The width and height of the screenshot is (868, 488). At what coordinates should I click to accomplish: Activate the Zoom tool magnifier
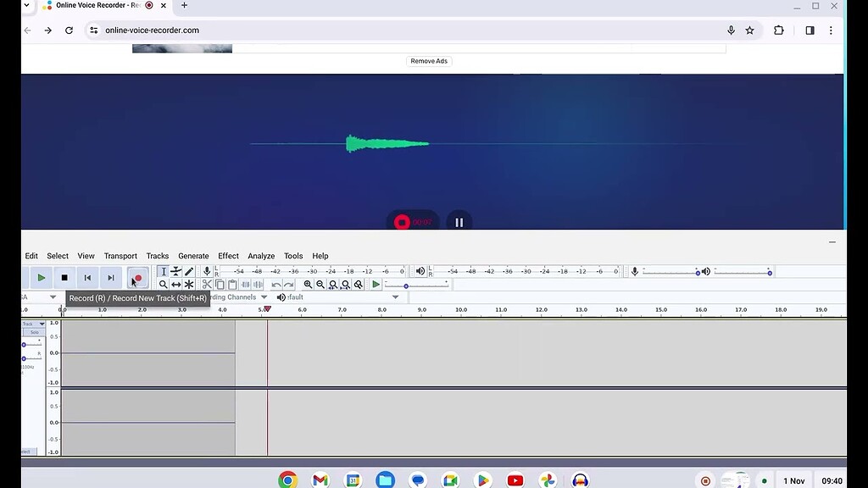163,284
